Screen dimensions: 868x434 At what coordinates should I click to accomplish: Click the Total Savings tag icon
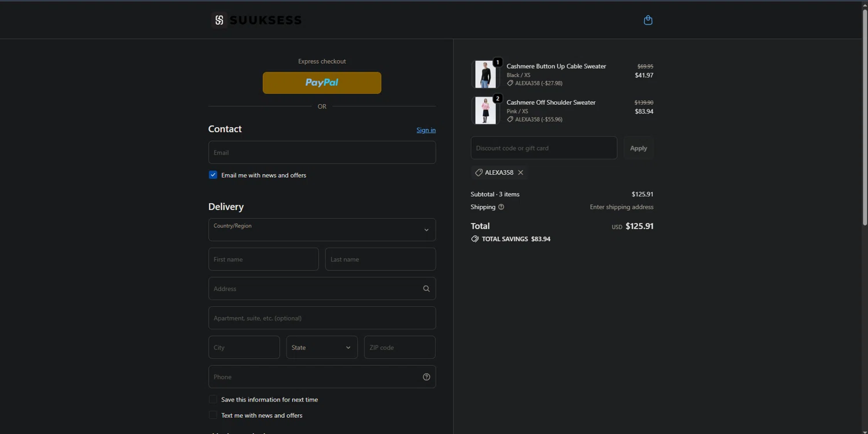coord(475,239)
